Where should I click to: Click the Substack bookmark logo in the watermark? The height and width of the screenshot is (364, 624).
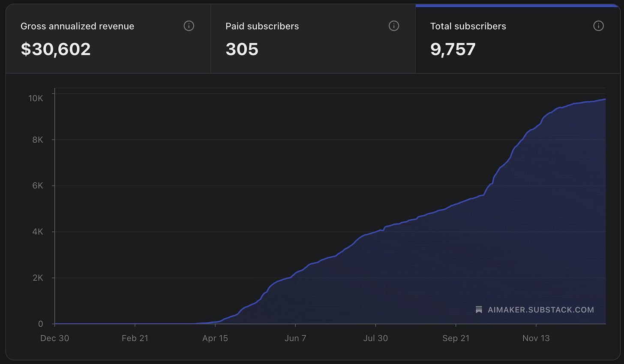[x=479, y=309]
